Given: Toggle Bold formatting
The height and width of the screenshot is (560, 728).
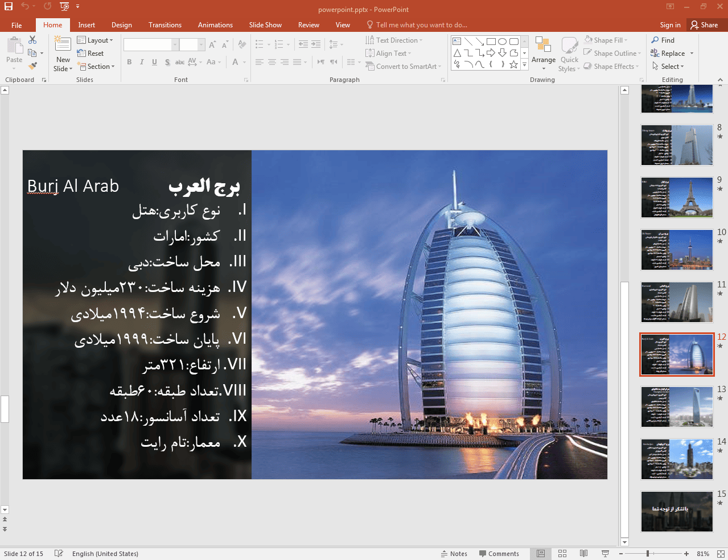Looking at the screenshot, I should 129,62.
